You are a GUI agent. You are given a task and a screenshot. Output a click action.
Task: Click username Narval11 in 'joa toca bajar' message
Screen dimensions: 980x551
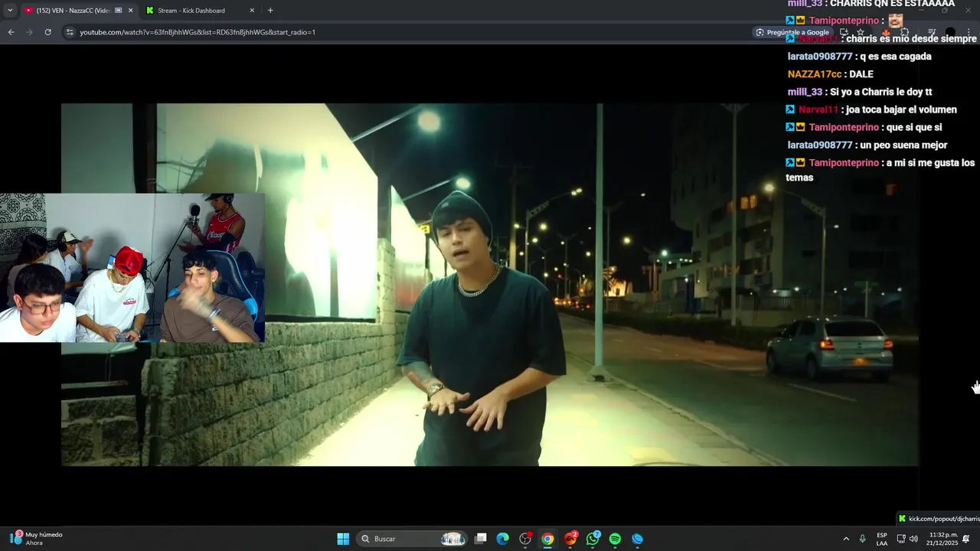[x=818, y=109]
